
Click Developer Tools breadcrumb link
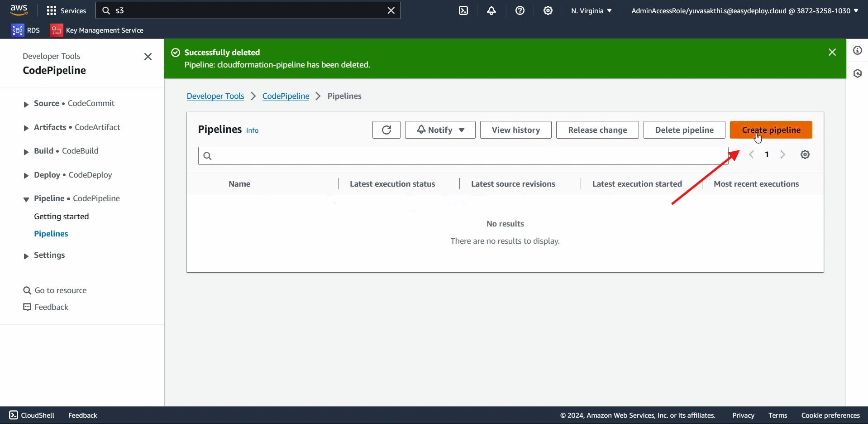[x=215, y=96]
